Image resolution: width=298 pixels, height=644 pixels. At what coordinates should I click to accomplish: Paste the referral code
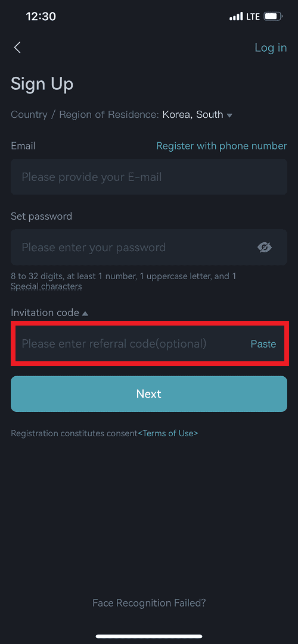coord(263,344)
